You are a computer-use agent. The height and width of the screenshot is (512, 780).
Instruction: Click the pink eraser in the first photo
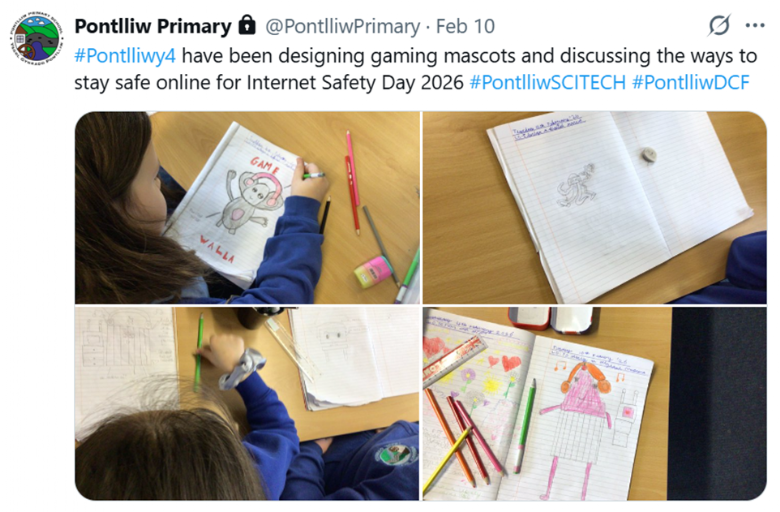pos(372,272)
